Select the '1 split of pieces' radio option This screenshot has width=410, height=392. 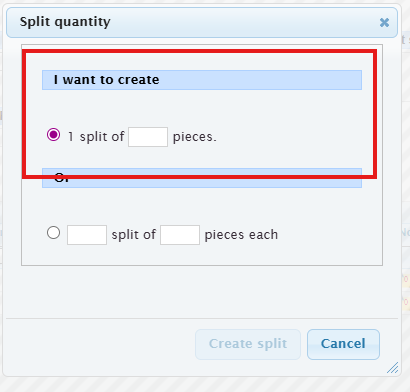click(53, 135)
